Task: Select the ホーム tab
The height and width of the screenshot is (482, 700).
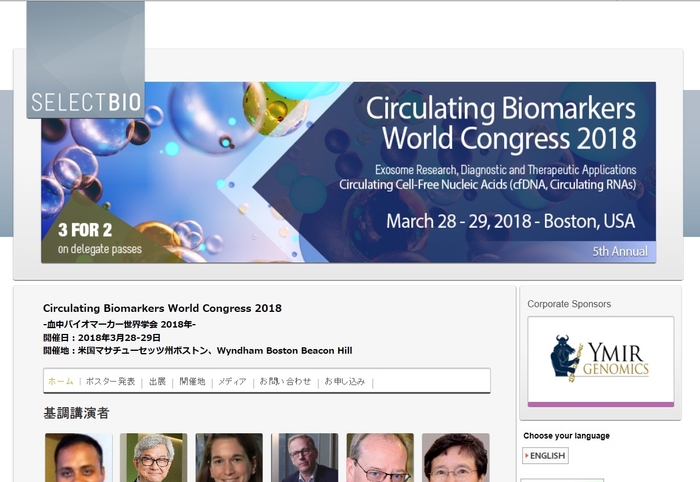Action: pyautogui.click(x=61, y=381)
